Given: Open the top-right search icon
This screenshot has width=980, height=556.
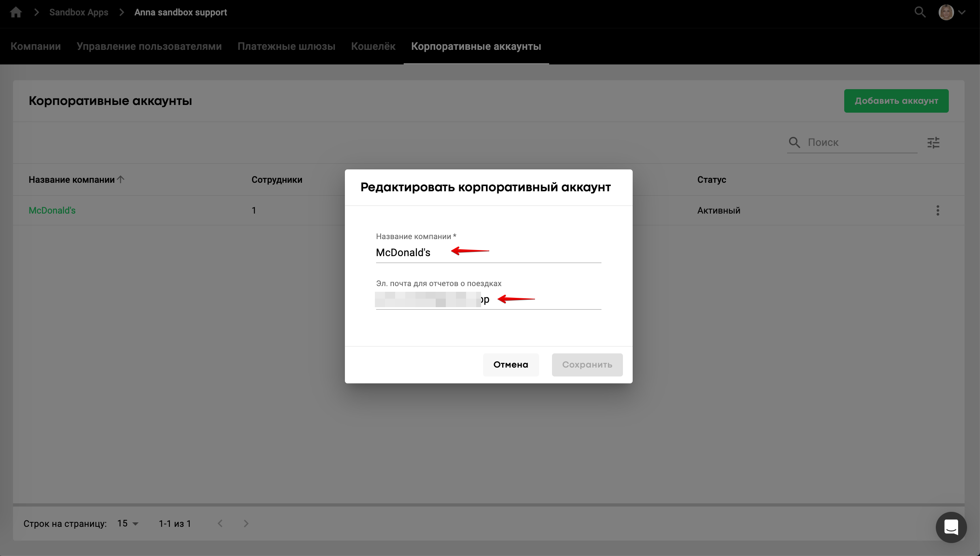Looking at the screenshot, I should click(x=920, y=12).
